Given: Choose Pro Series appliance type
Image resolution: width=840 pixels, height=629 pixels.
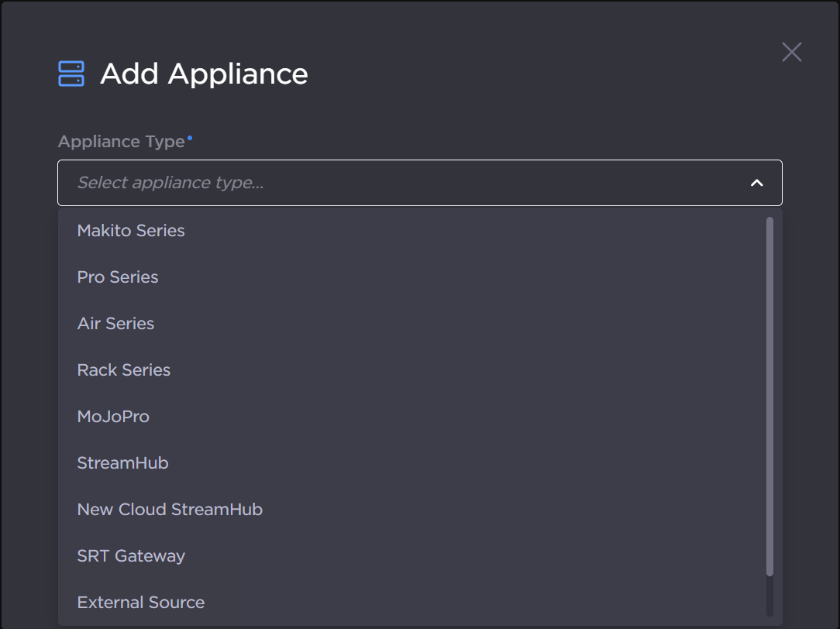Looking at the screenshot, I should [x=117, y=277].
